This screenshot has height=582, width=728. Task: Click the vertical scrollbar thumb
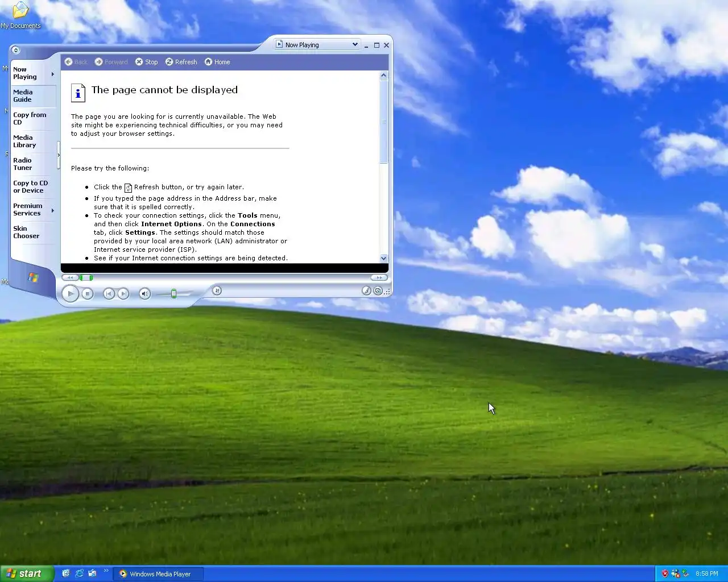(x=383, y=122)
